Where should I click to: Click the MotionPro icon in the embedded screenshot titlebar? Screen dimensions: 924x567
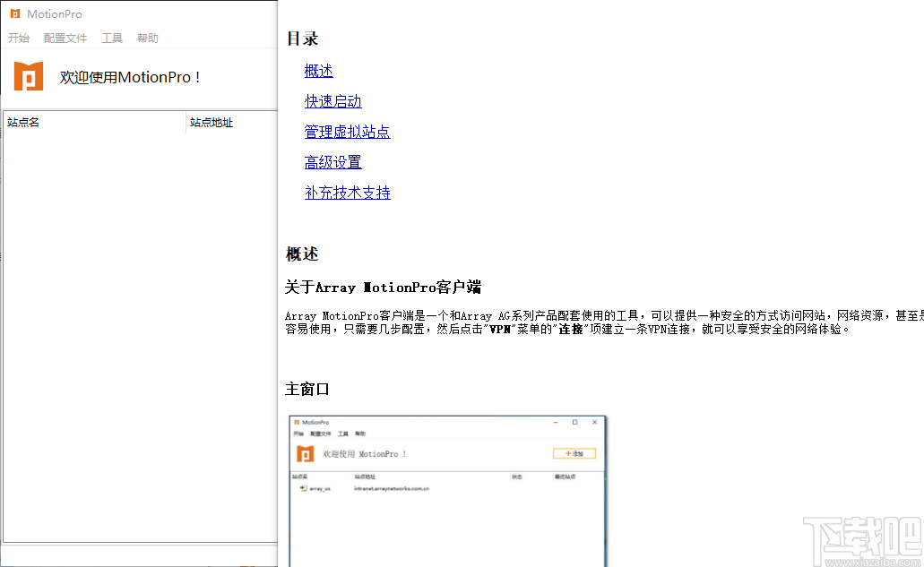(297, 422)
